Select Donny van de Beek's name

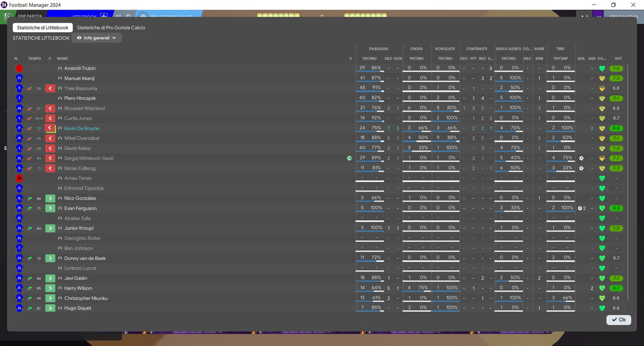click(x=85, y=258)
